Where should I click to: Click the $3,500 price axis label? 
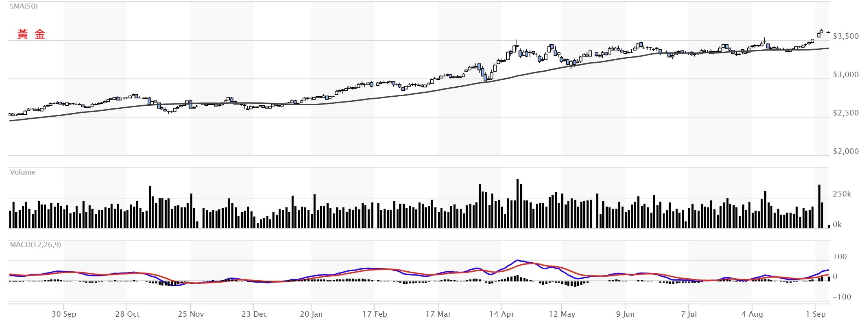[846, 36]
